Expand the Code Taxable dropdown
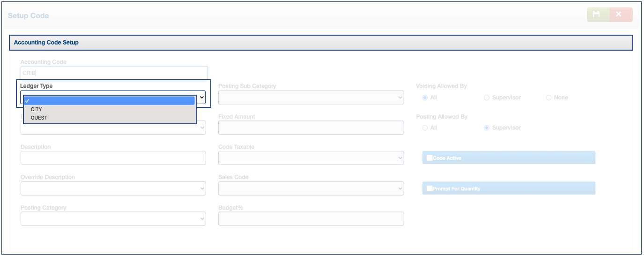This screenshot has width=644, height=256. coord(311,158)
